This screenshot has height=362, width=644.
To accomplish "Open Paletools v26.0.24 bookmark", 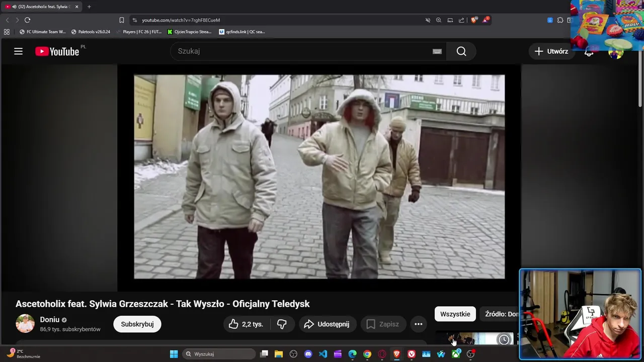I will coord(91,32).
